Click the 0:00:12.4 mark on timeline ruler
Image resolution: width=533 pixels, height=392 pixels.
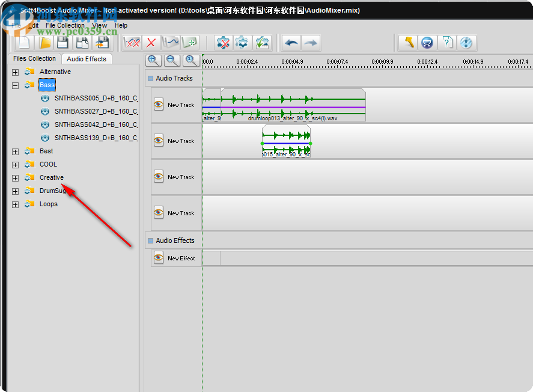(427, 62)
